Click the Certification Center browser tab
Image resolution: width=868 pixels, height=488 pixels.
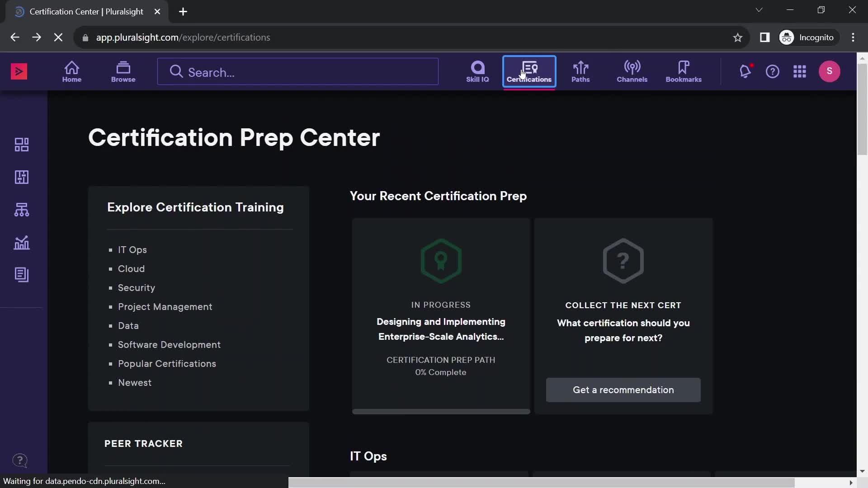pos(86,12)
